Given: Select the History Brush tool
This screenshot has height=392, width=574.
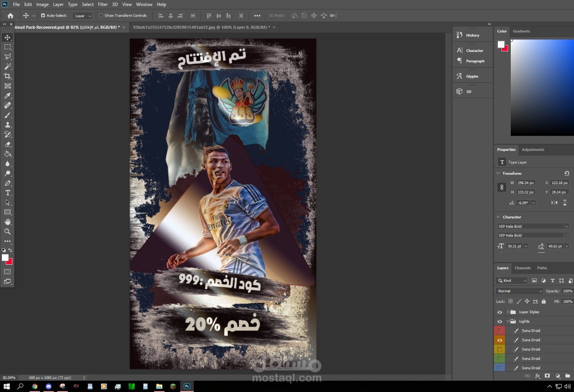Looking at the screenshot, I should tap(8, 134).
